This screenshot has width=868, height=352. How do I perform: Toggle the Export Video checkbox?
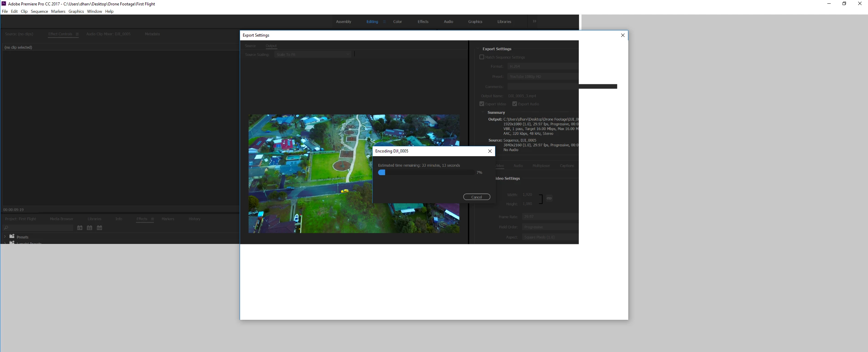coord(481,104)
